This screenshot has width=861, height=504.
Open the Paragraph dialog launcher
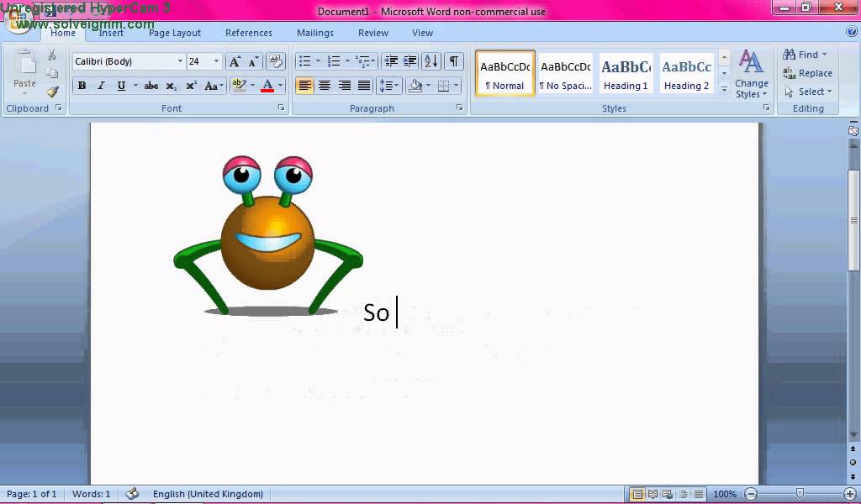[460, 108]
